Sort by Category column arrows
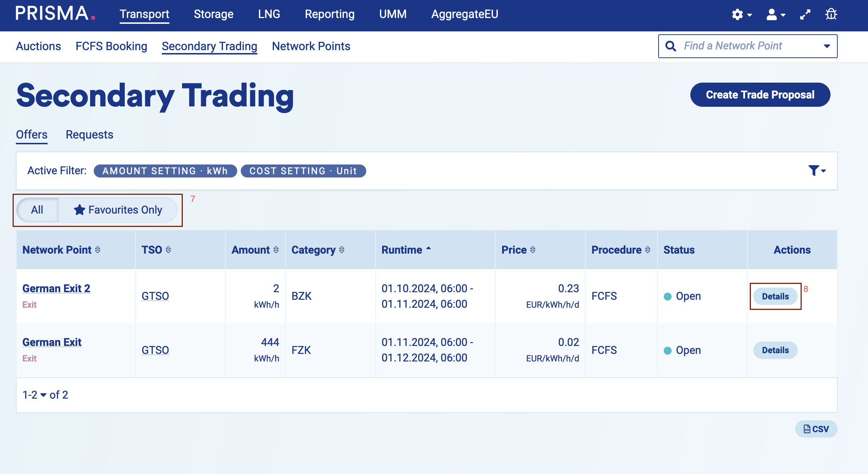This screenshot has width=868, height=474. coord(342,250)
